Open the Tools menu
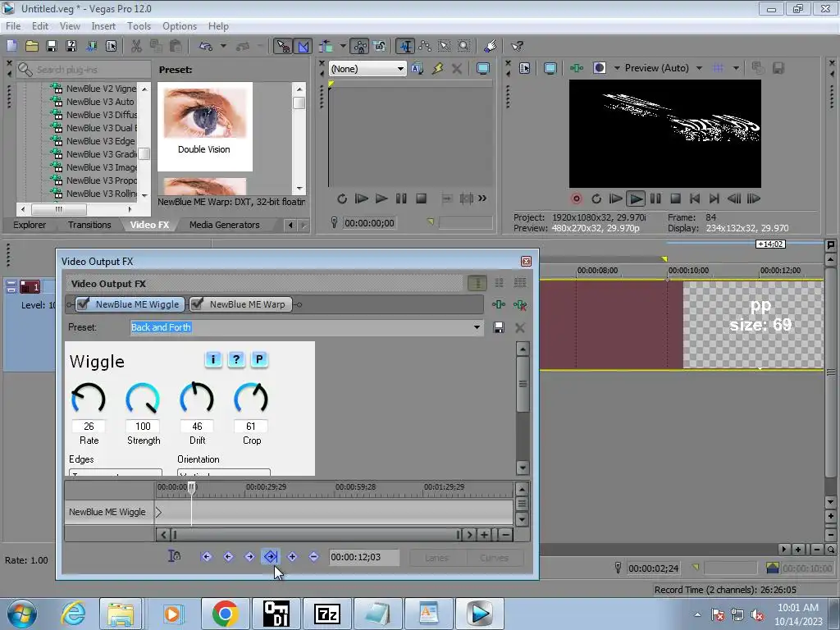This screenshot has height=630, width=840. [x=139, y=26]
